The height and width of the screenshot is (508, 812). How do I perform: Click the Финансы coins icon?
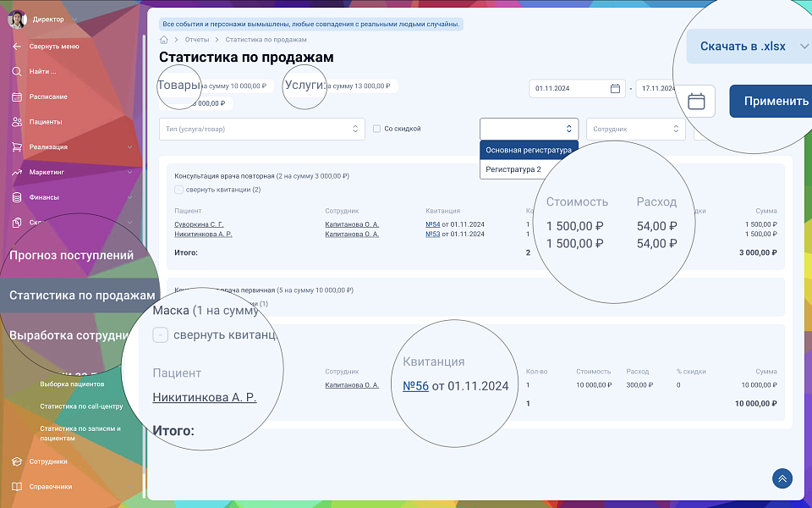tap(16, 197)
